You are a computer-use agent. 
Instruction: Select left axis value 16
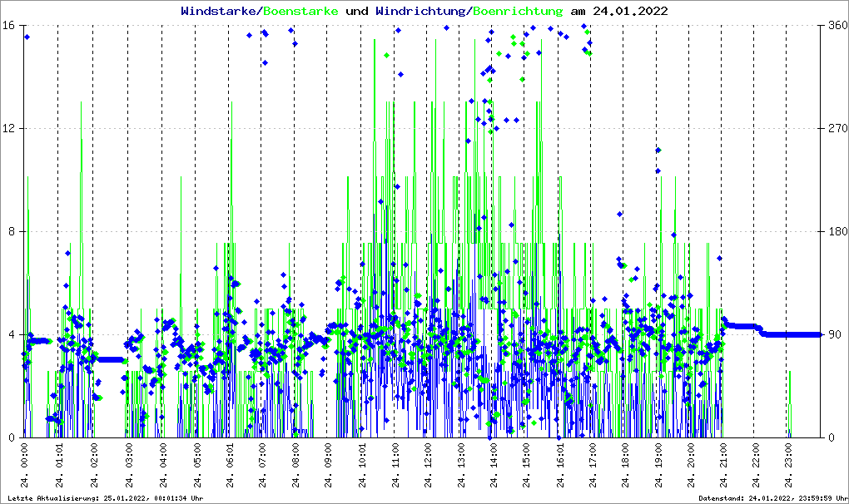pyautogui.click(x=8, y=26)
